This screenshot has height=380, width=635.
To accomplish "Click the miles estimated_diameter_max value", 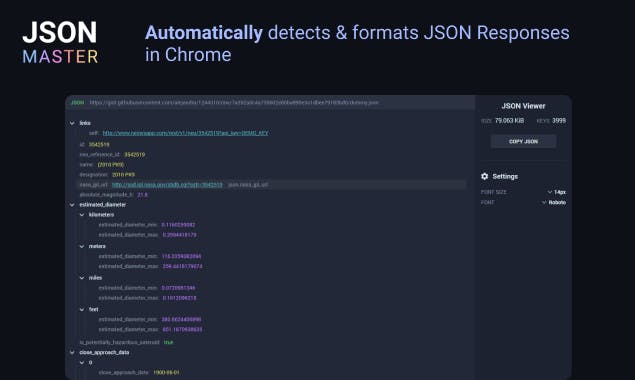I will pyautogui.click(x=179, y=298).
